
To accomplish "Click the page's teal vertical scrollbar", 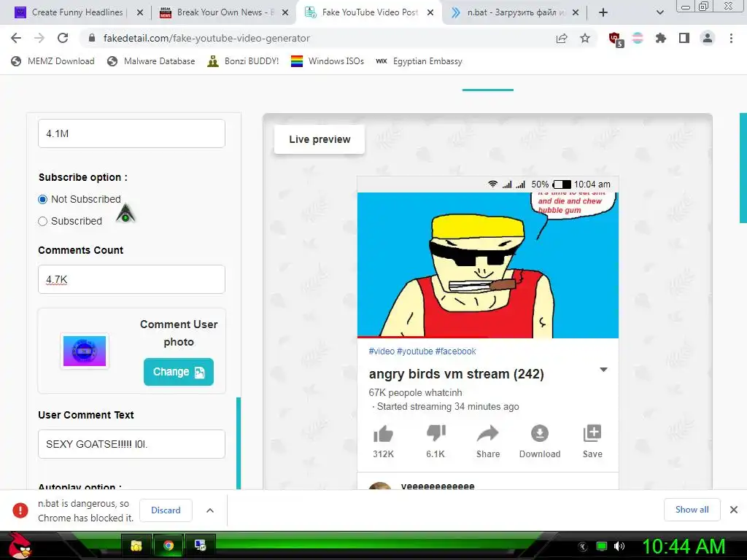I will click(743, 168).
